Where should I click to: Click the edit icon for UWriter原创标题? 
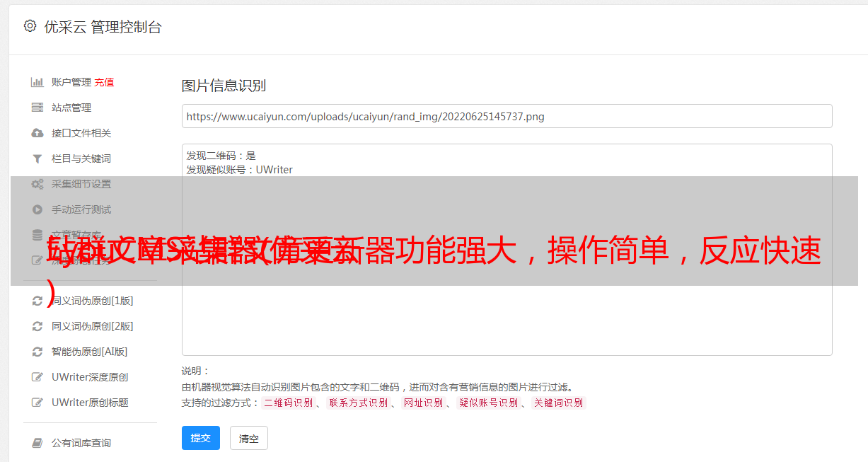click(37, 403)
